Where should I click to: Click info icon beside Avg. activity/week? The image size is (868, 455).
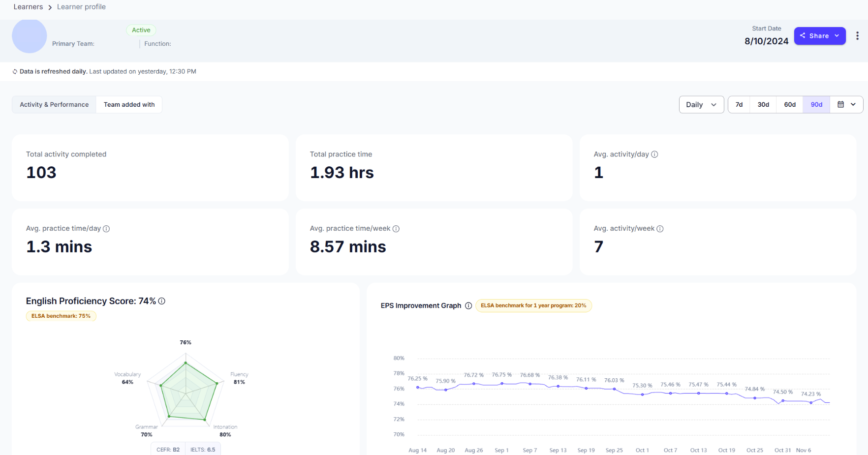click(660, 229)
